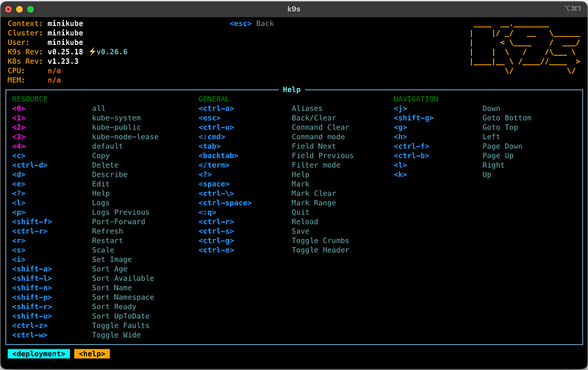Click the Delete action label
Viewport: 588px width, 370px height.
click(x=105, y=165)
